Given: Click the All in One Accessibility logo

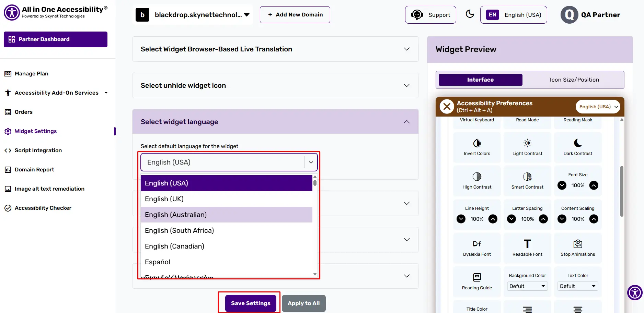Looking at the screenshot, I should pos(56,13).
